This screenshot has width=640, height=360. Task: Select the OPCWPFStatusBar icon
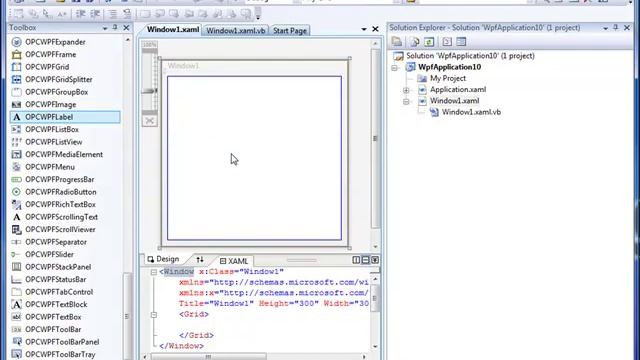click(16, 280)
